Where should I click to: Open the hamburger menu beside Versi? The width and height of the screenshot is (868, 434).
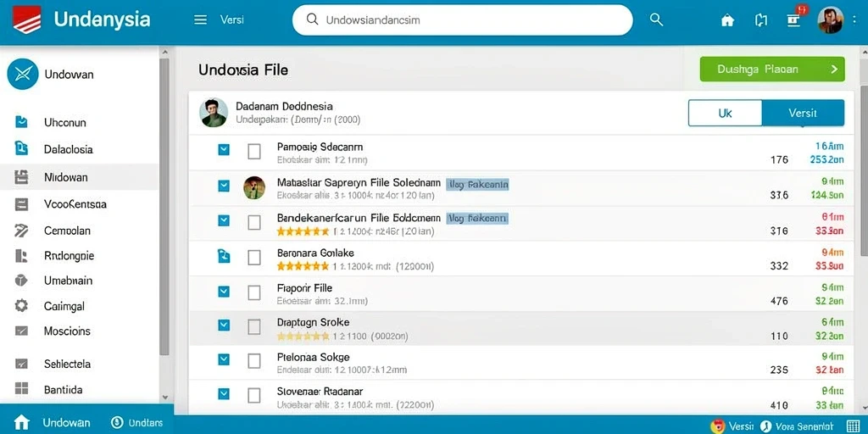(x=200, y=20)
